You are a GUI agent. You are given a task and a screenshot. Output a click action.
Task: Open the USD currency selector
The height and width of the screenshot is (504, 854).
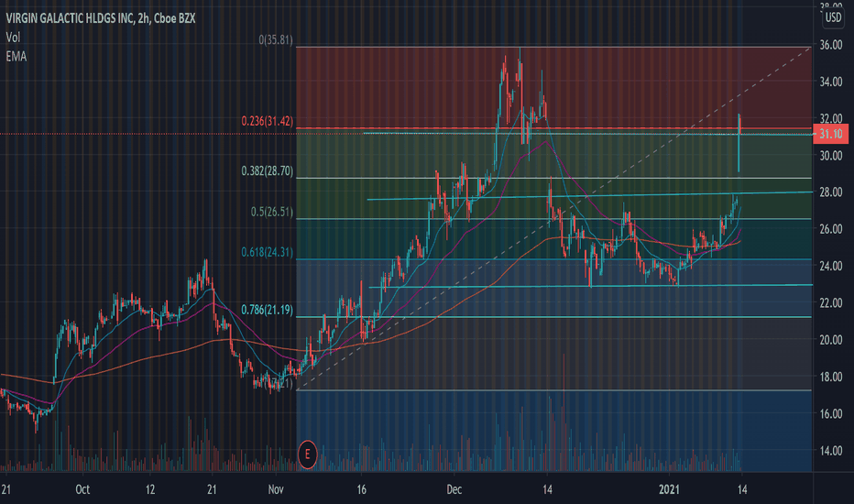point(833,17)
